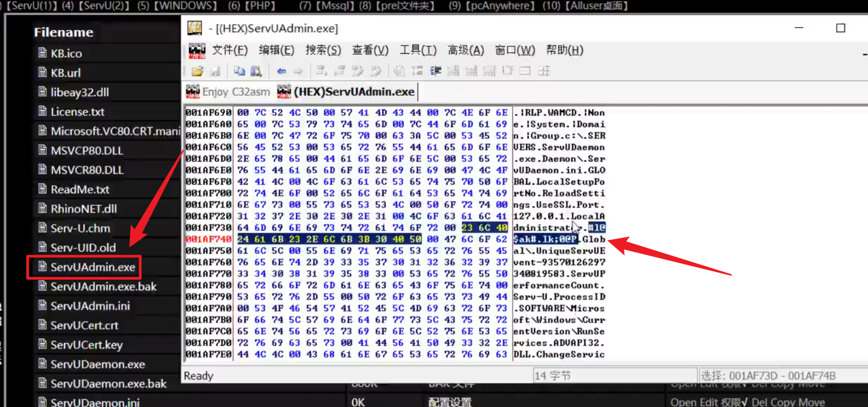Viewport: 868px width, 407px height.
Task: Select ServUAdmin.exe in the file list
Action: coord(92,267)
